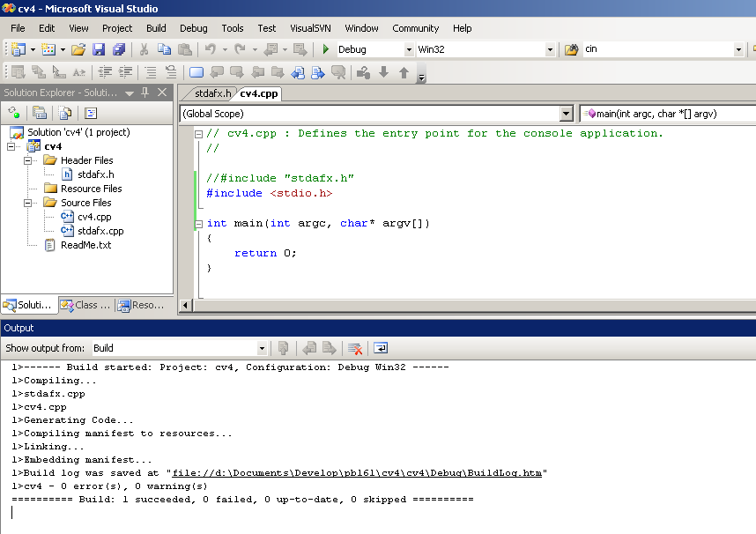The height and width of the screenshot is (534, 756).
Task: Open Undo history dropdown arrow
Action: click(225, 49)
